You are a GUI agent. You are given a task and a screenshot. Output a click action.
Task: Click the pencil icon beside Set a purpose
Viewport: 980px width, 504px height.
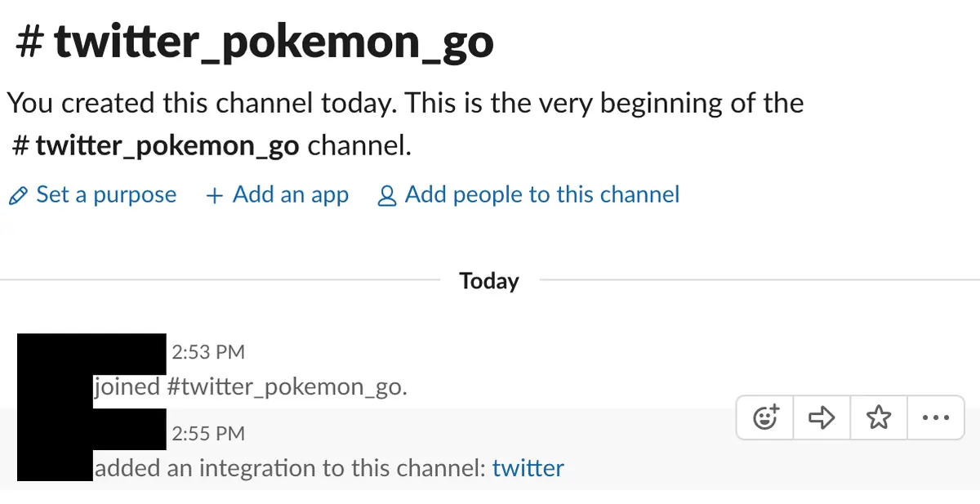(17, 196)
